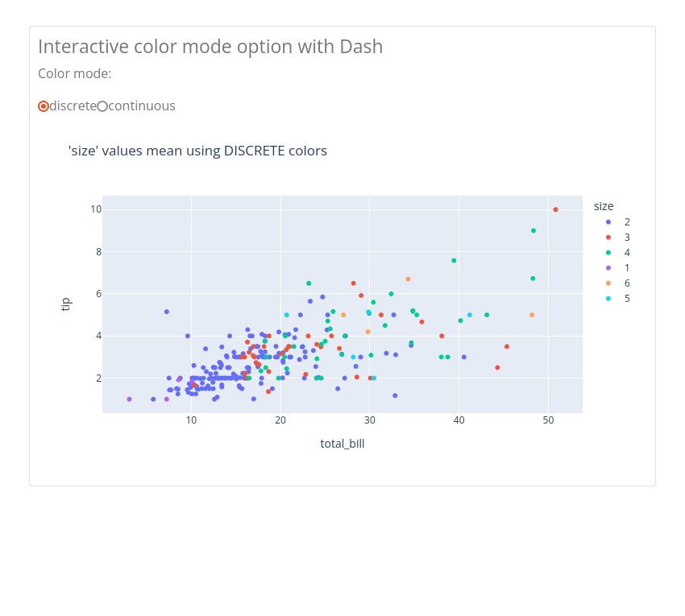Click the x-axis tick label 50

click(548, 420)
